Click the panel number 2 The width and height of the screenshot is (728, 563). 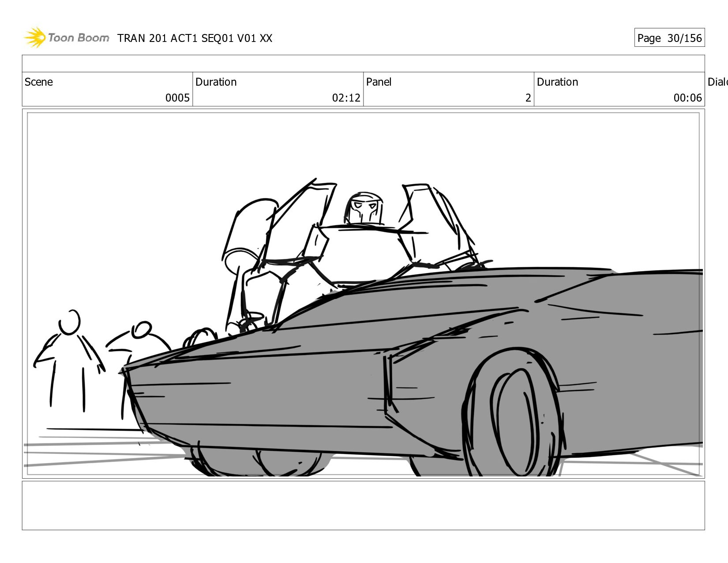point(528,98)
